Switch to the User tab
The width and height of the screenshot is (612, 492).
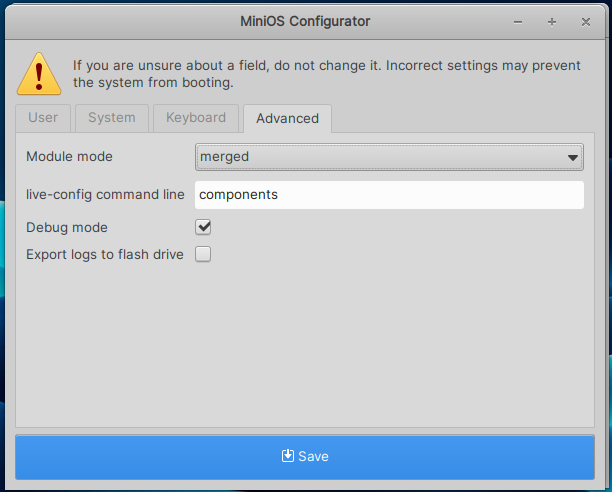click(43, 118)
